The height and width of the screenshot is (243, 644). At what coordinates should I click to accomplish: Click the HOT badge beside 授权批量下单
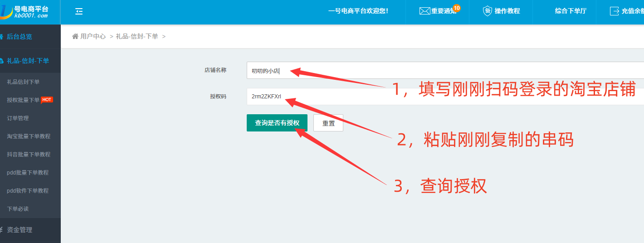tap(47, 99)
